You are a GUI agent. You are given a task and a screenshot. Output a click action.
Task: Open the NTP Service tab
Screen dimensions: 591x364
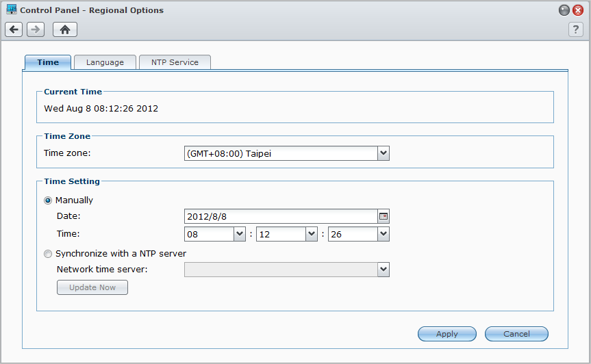175,62
